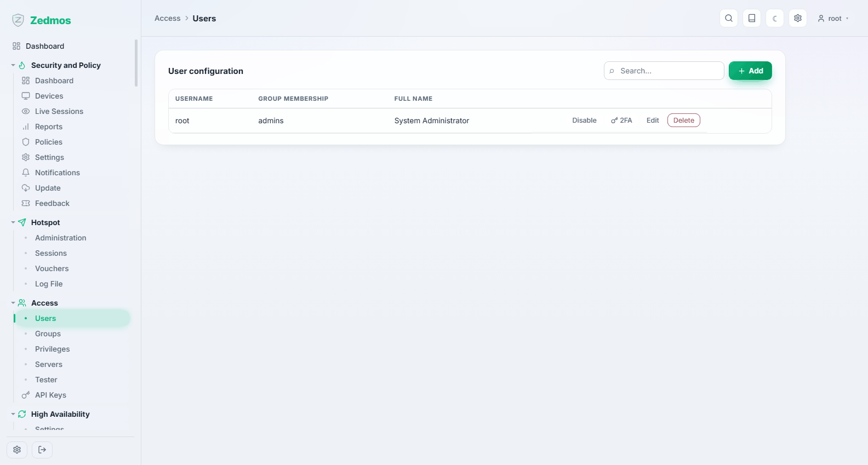This screenshot has height=465, width=868.
Task: Sort by USERNAME column header
Action: pos(194,99)
